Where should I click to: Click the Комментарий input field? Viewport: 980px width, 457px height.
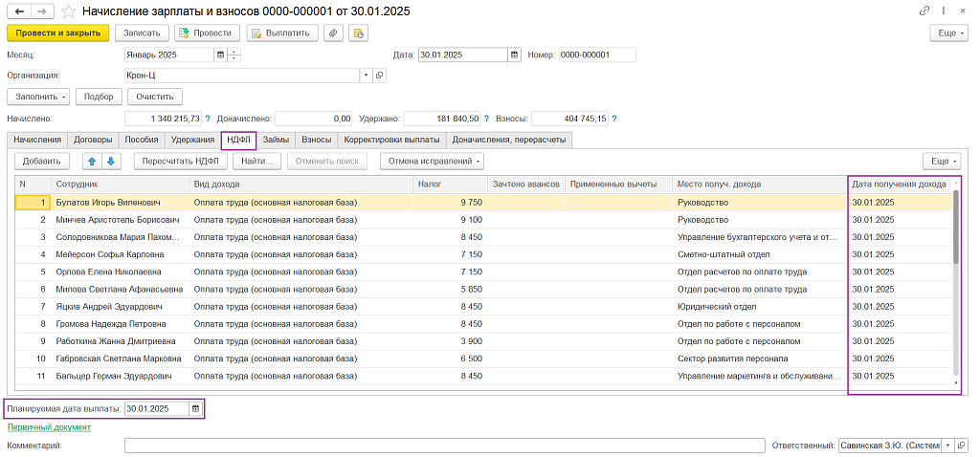tap(444, 446)
